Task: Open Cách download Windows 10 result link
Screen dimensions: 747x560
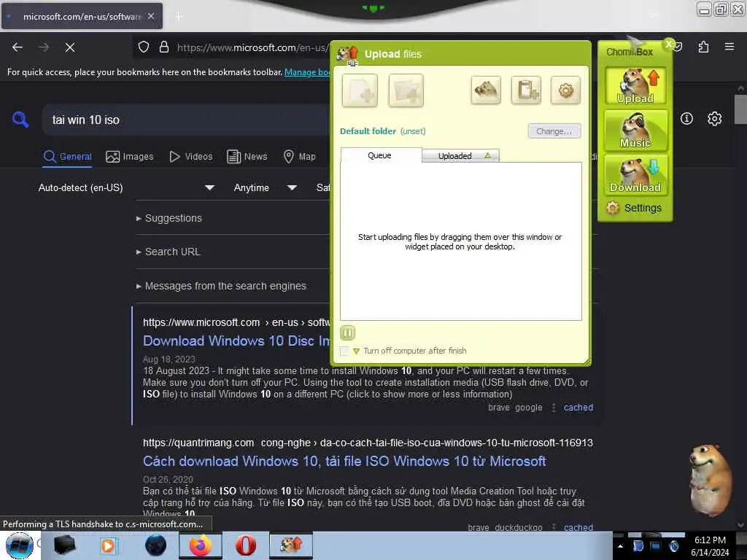Action: pos(344,462)
